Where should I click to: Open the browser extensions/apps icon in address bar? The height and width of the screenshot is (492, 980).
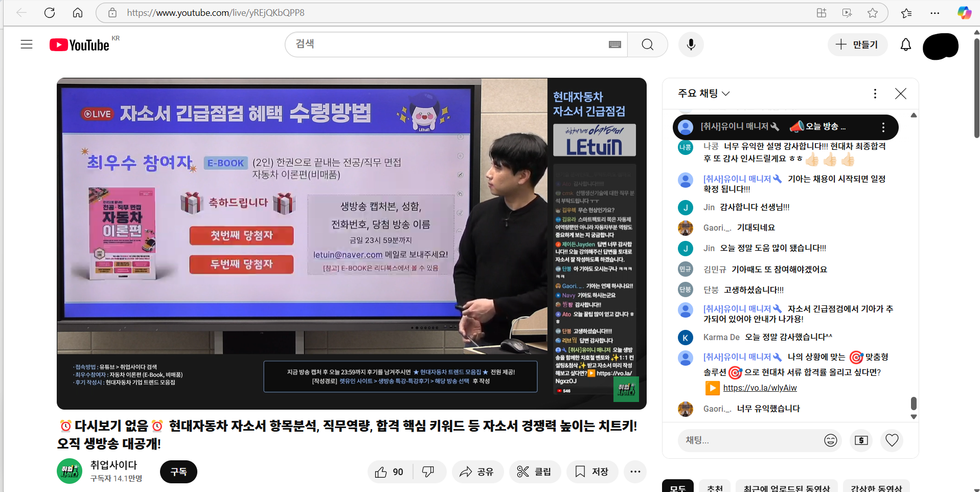click(x=822, y=13)
